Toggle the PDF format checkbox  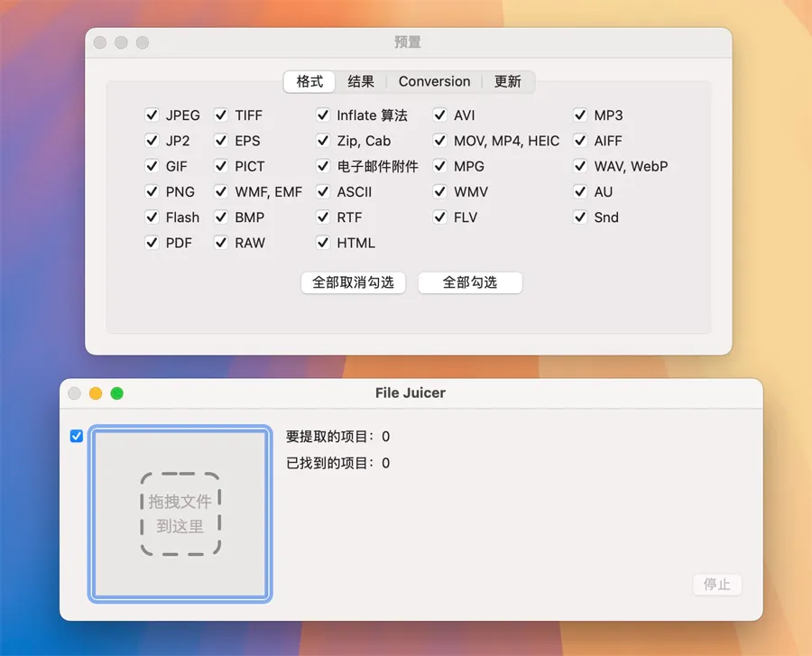152,243
